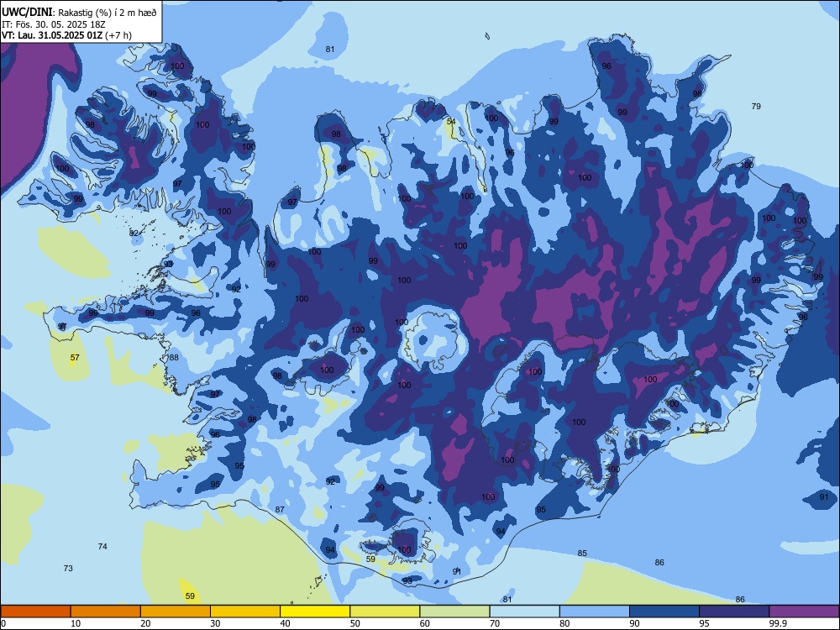Click the '30' color scale label
Screen dimensions: 840x630
(215, 623)
